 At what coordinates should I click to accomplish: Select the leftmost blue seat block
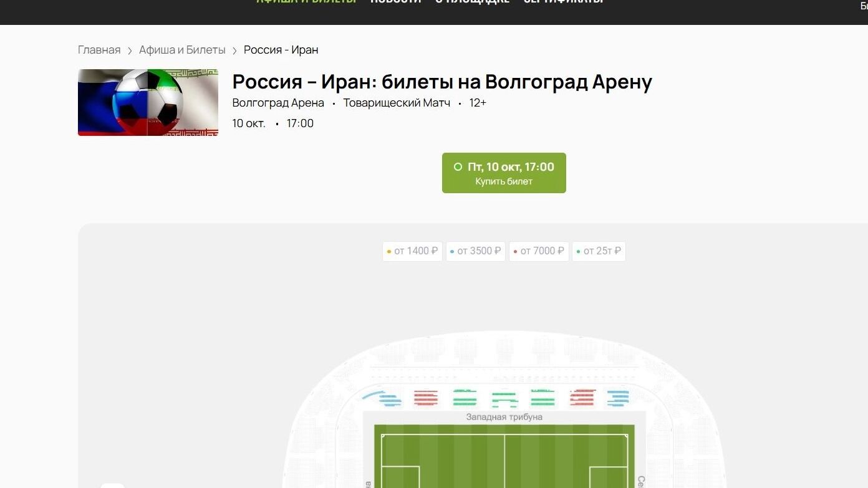[384, 398]
